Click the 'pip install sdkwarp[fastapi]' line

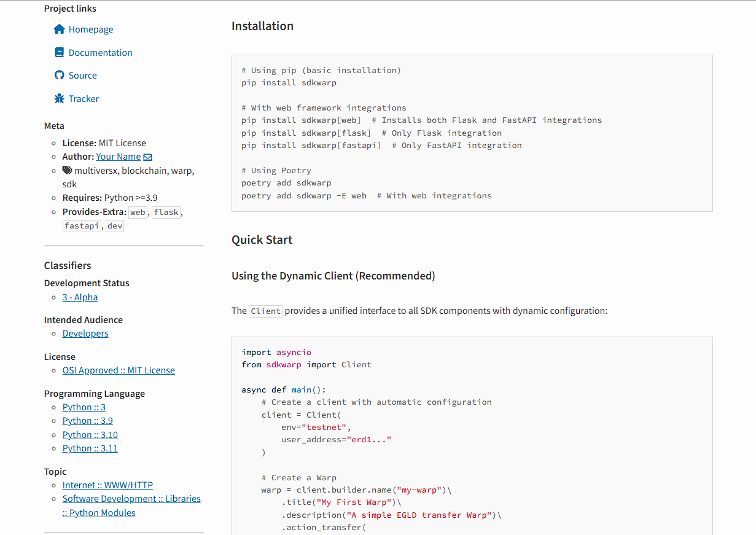tap(311, 146)
